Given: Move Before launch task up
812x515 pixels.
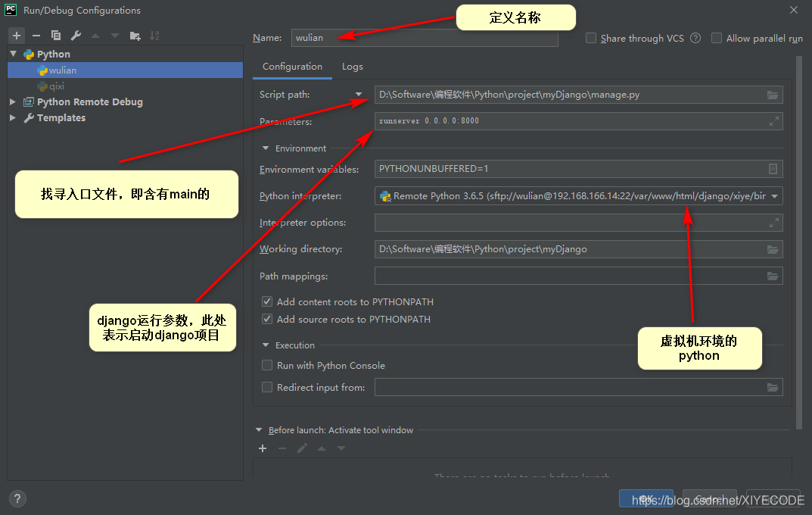Looking at the screenshot, I should pyautogui.click(x=322, y=448).
